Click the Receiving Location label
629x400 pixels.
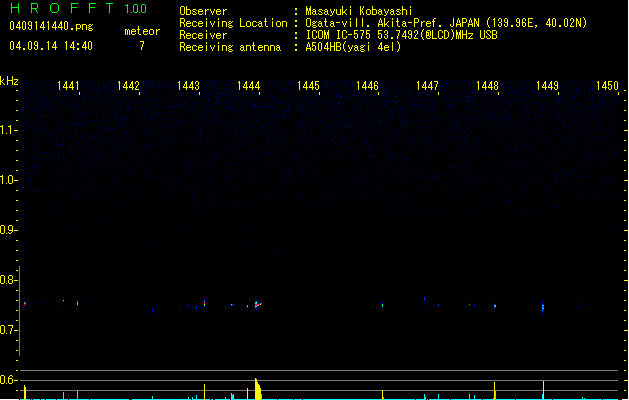233,23
